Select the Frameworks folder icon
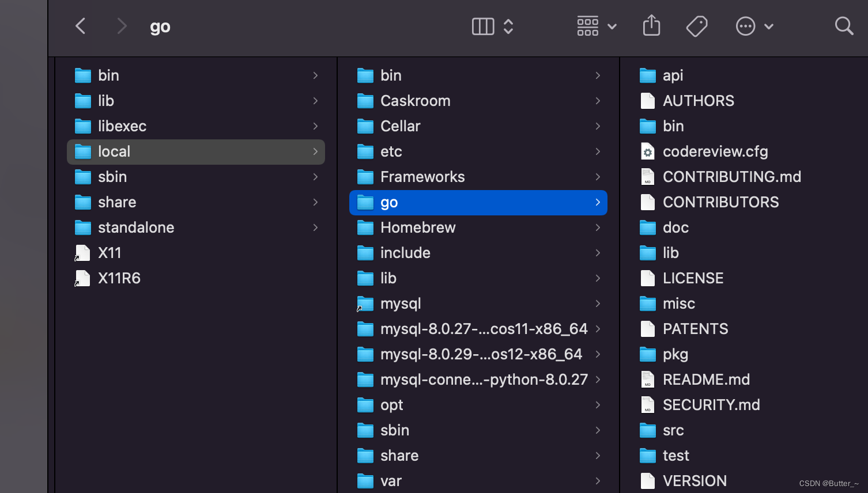Image resolution: width=868 pixels, height=493 pixels. 365,177
